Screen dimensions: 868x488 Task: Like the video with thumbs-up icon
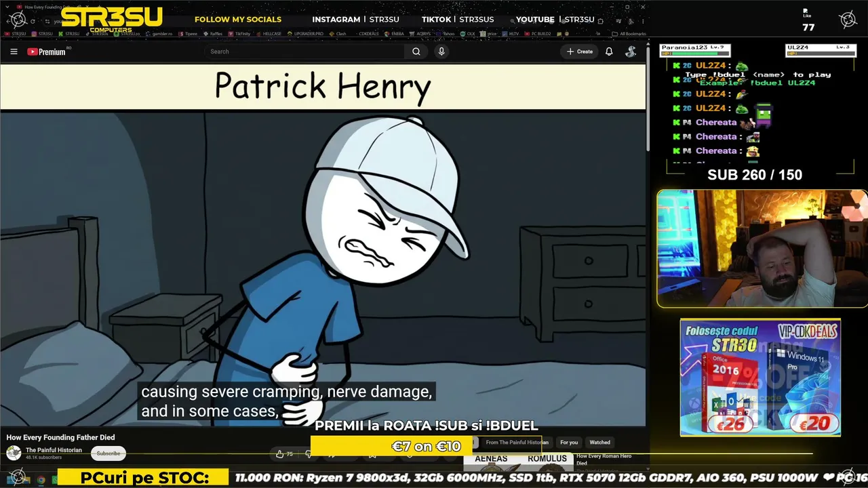[x=279, y=454]
